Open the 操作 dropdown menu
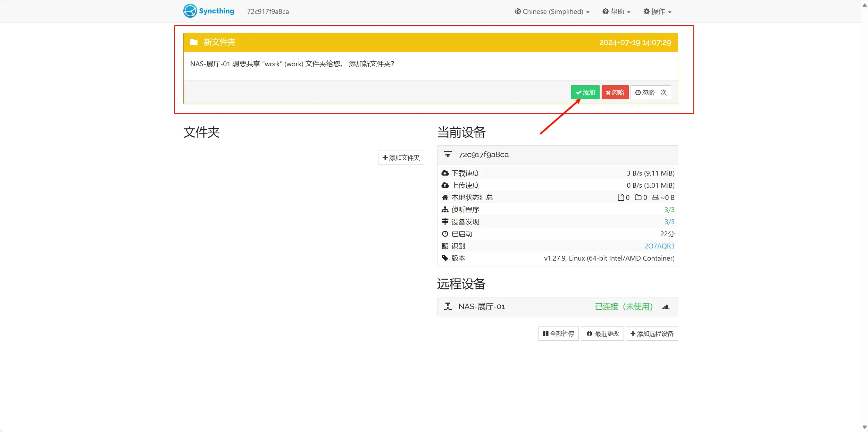Screen dimensions: 868x432 657,11
